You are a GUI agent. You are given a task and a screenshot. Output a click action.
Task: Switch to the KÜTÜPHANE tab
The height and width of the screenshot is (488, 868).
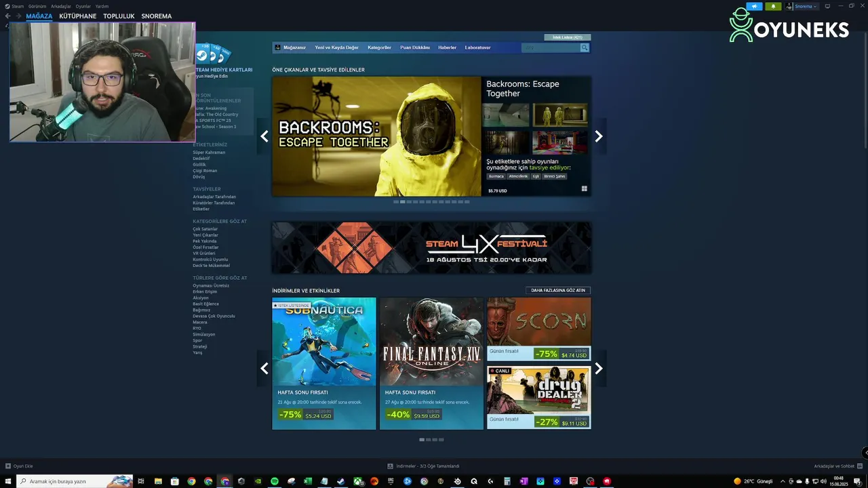[x=78, y=16]
